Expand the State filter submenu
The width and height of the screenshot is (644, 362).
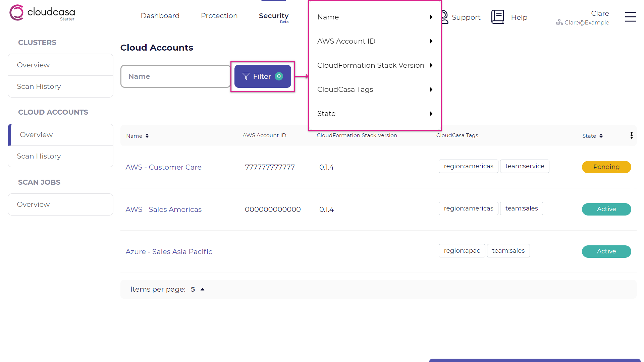(x=375, y=114)
